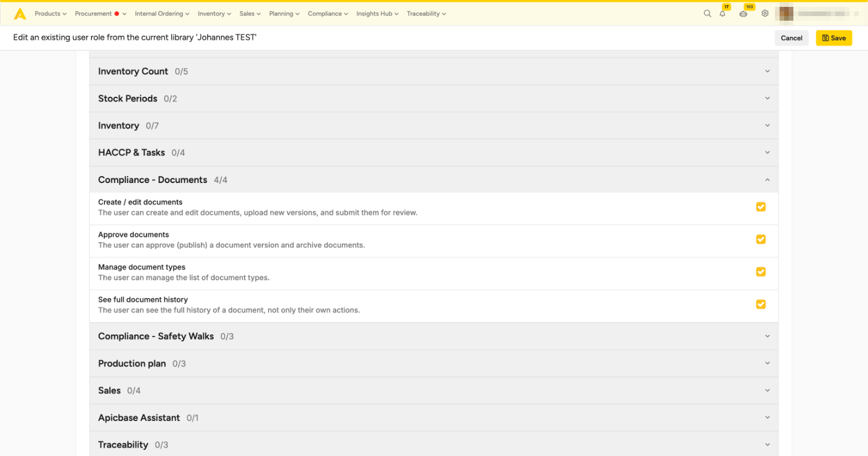Click the 'Create / edit documents' label
The width and height of the screenshot is (868, 456).
click(x=140, y=202)
